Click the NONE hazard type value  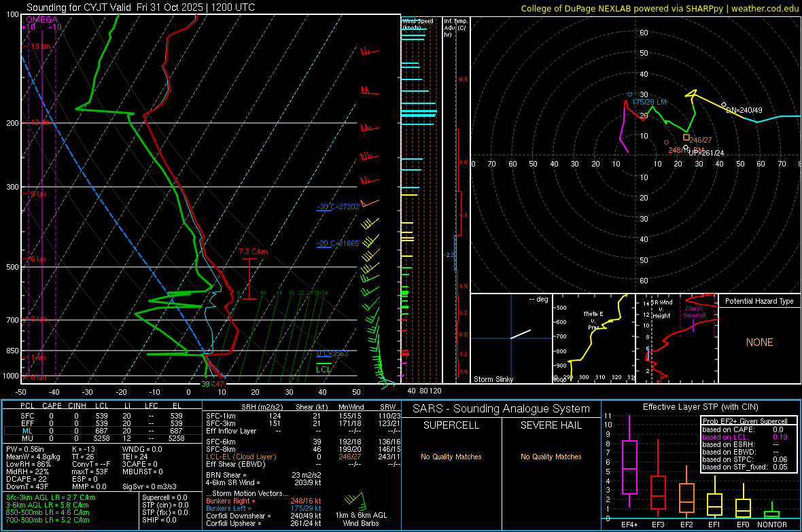click(760, 342)
